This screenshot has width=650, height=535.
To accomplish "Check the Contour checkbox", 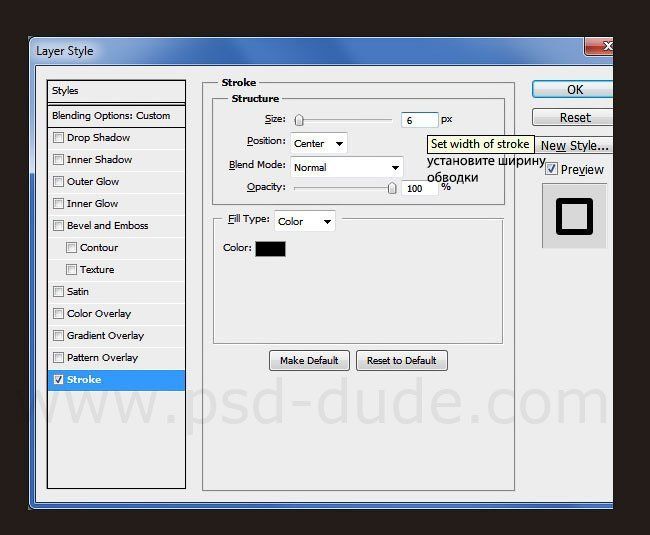I will (x=71, y=247).
